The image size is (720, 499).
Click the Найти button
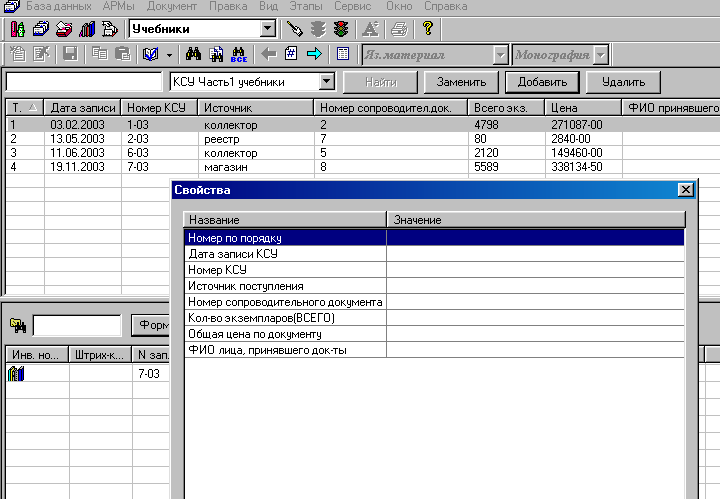[x=381, y=82]
